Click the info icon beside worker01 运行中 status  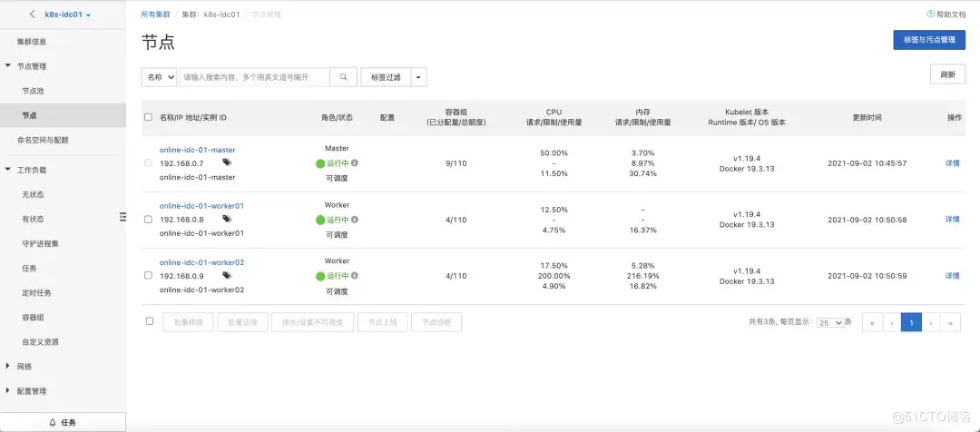tap(355, 220)
